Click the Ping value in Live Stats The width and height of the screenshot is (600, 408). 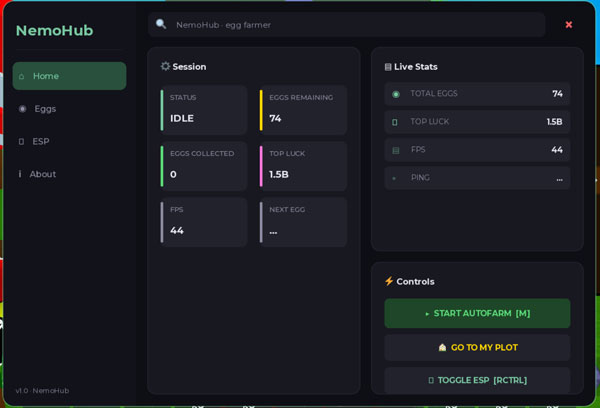559,179
